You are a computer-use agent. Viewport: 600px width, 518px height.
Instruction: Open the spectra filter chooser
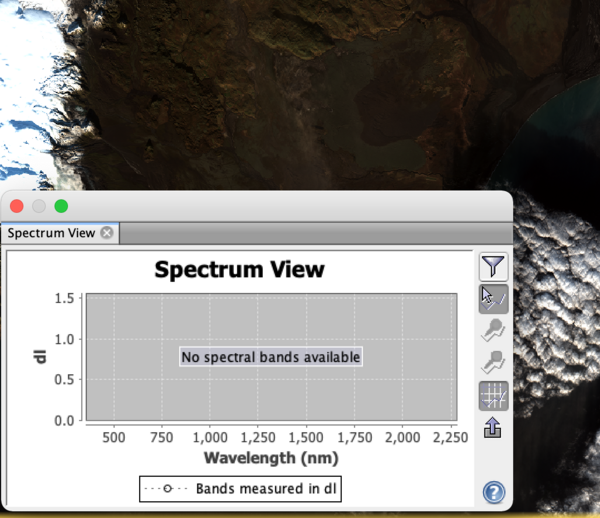494,266
